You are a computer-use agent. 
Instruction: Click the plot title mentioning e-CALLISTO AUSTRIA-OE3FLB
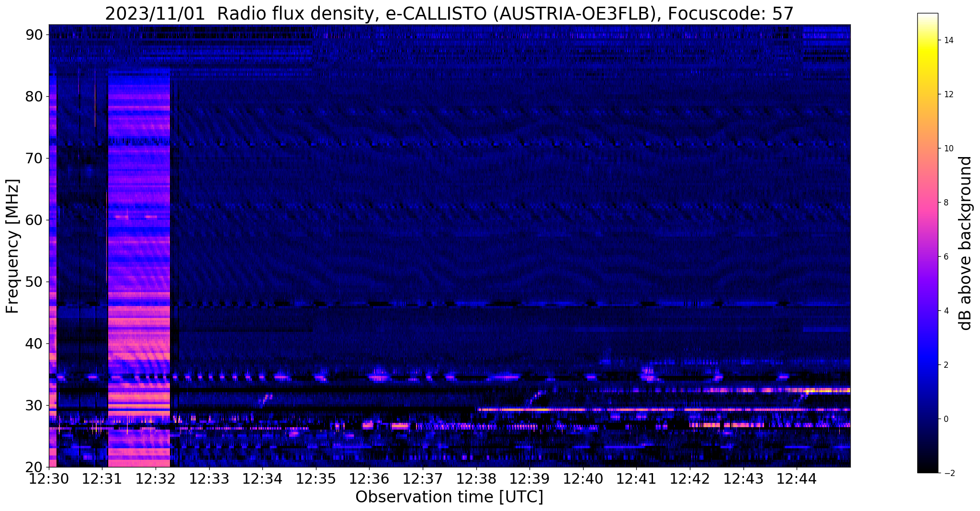(x=449, y=13)
